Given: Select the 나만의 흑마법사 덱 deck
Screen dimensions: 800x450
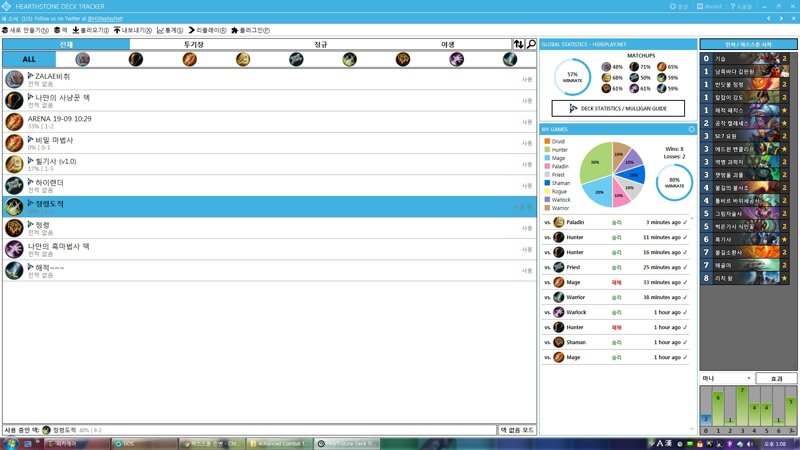Looking at the screenshot, I should tap(269, 249).
